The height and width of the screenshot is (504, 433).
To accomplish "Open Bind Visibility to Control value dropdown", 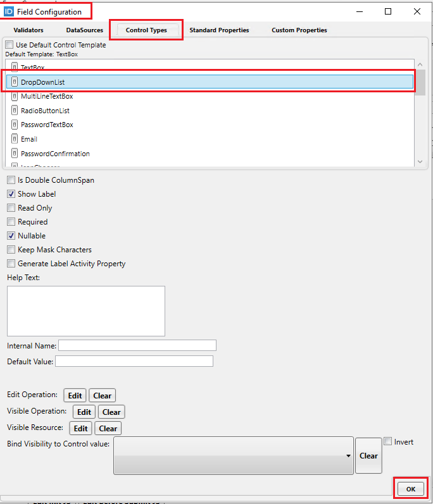I will [x=234, y=455].
